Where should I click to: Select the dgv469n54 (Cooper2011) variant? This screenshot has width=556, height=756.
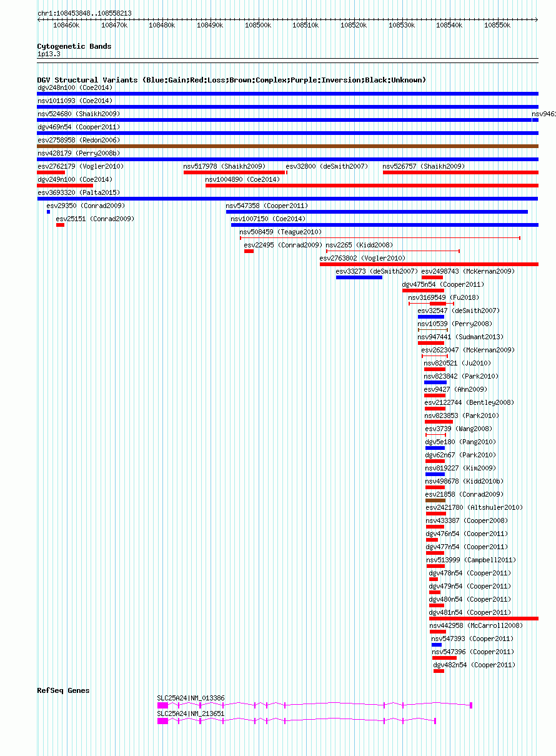pos(287,133)
